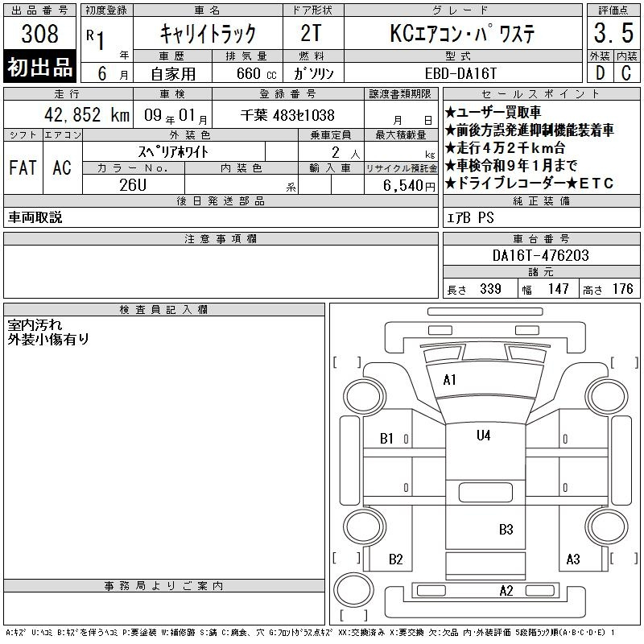The width and height of the screenshot is (644, 644).
Task: Click displacement 660 cc
Action: [257, 73]
